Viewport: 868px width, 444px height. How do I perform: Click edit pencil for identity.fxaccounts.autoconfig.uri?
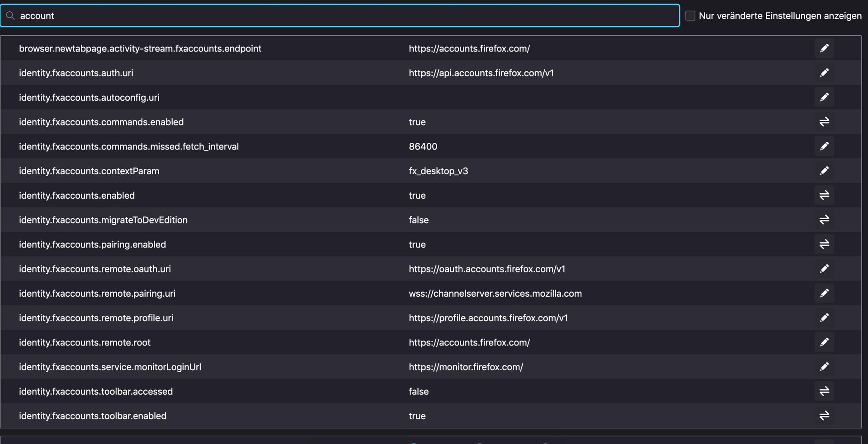pyautogui.click(x=824, y=97)
